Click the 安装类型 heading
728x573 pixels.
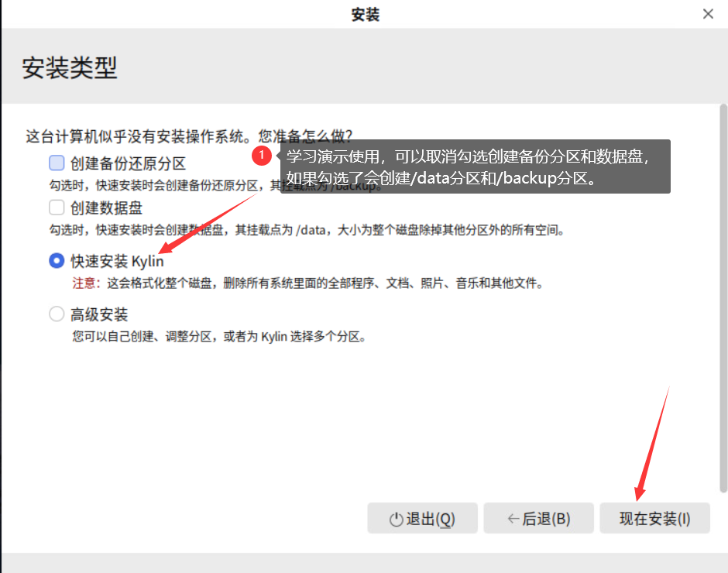point(70,68)
